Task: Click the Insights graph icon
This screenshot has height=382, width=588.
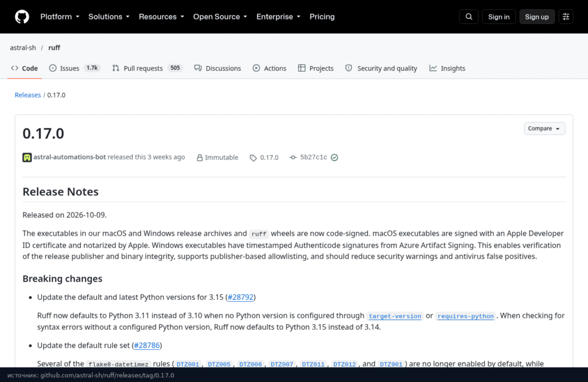Action: 433,68
